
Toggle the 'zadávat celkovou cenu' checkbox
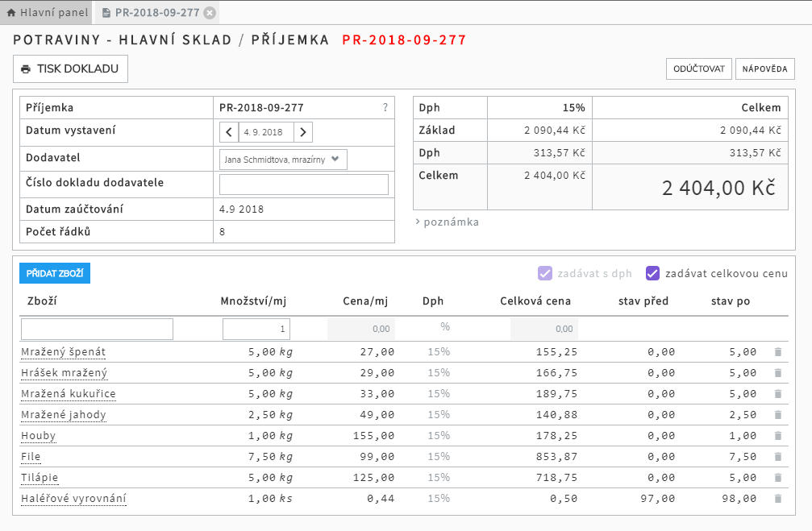[653, 273]
